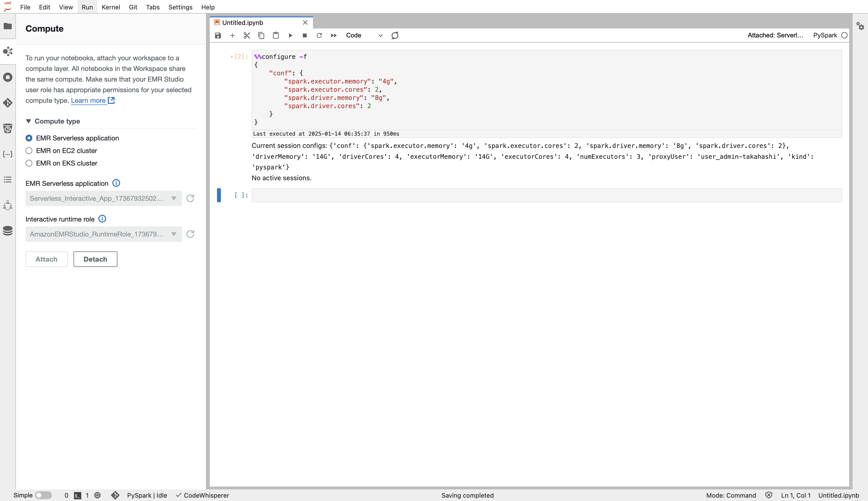This screenshot has height=501, width=868.
Task: Click into the empty notebook cell
Action: click(x=547, y=195)
